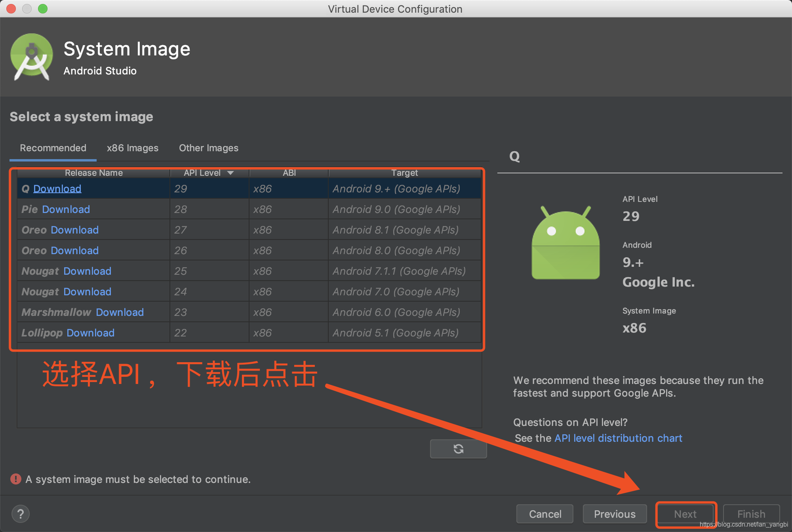The height and width of the screenshot is (532, 792).
Task: Select the Android 5.1 (Google APIs) cell
Action: (405, 333)
